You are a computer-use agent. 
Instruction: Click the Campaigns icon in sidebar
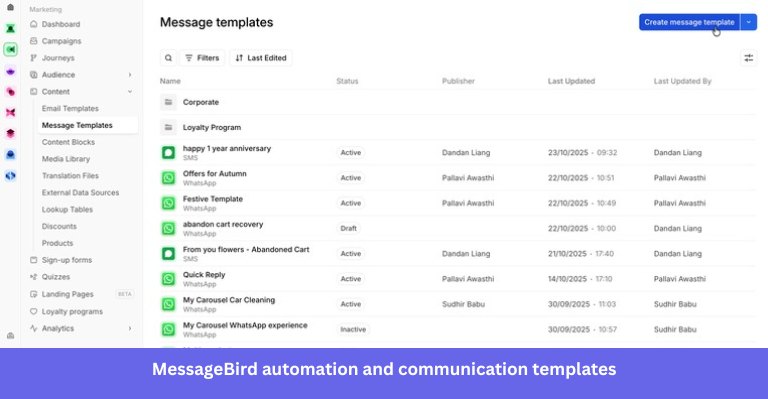[33, 41]
